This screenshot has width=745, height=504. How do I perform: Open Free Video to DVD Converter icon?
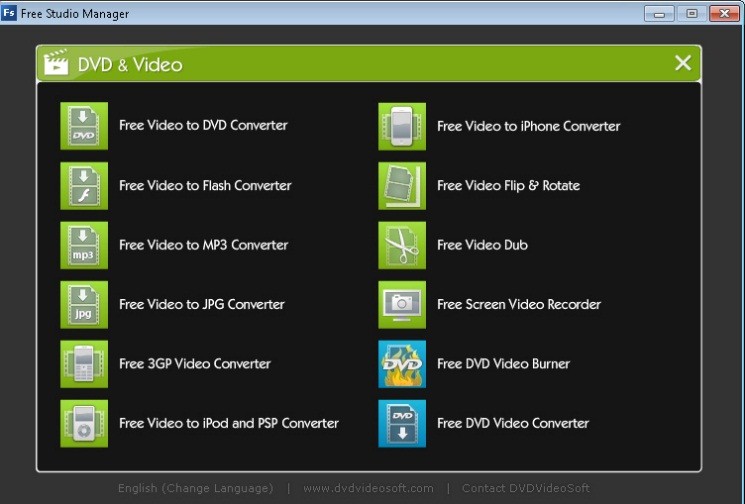click(x=84, y=126)
